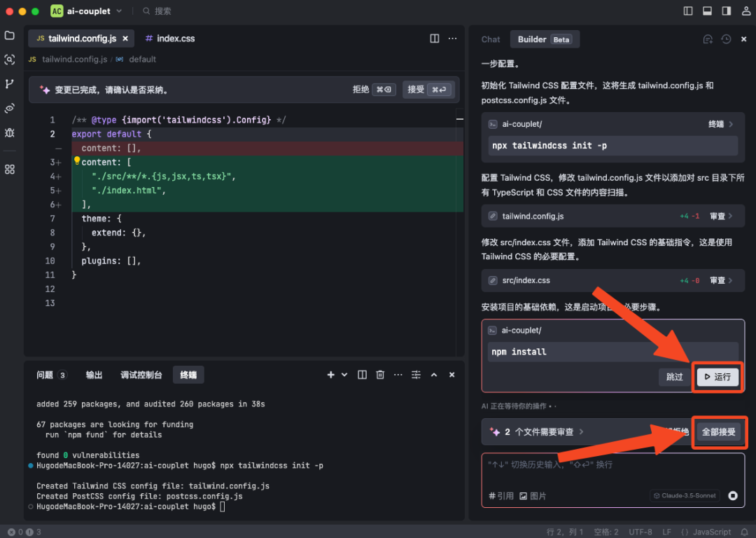Toggle the bottom panel layout
Screen dimensions: 756x538
[x=707, y=11]
